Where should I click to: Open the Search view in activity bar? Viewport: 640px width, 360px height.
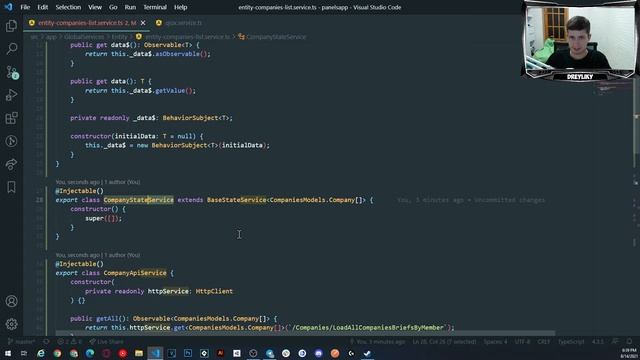click(11, 49)
